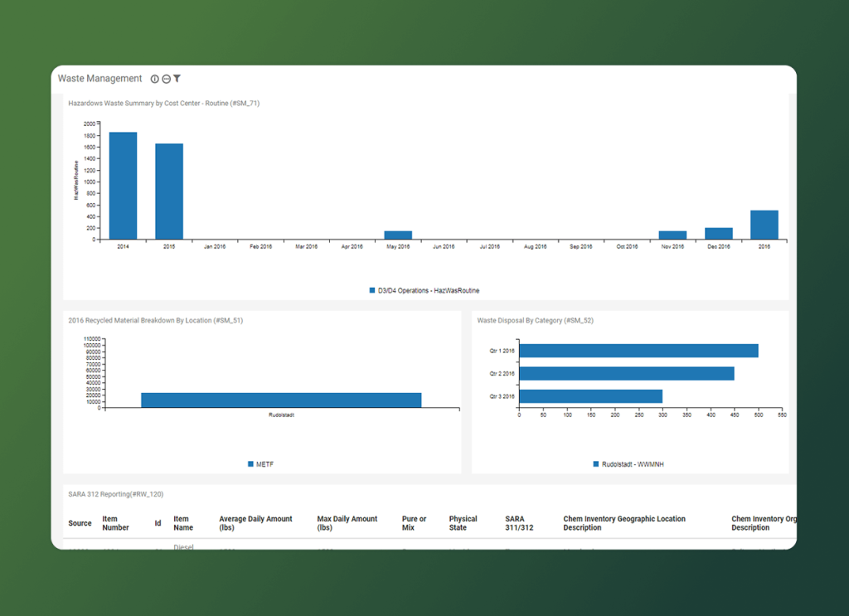The width and height of the screenshot is (849, 616).
Task: Click the info icon next to Waste Management
Action: [155, 78]
